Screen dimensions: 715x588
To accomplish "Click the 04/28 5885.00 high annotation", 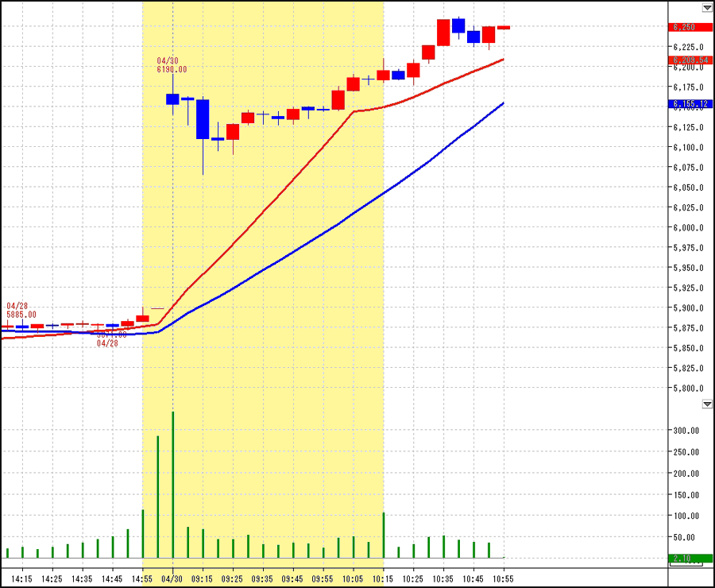I will pos(22,310).
